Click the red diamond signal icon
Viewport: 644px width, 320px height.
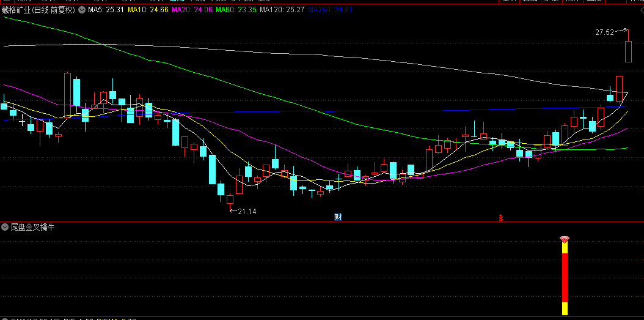coord(565,239)
